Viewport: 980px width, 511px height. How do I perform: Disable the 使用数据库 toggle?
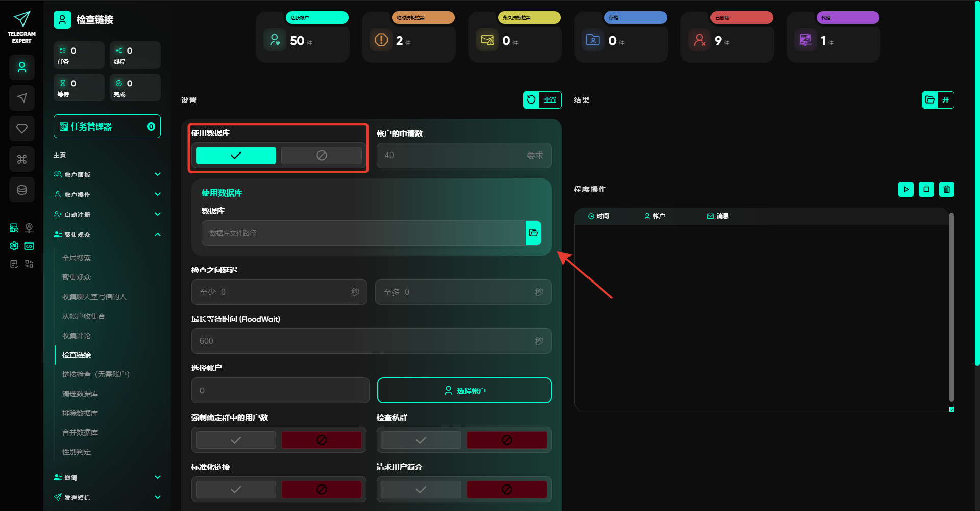coord(321,156)
